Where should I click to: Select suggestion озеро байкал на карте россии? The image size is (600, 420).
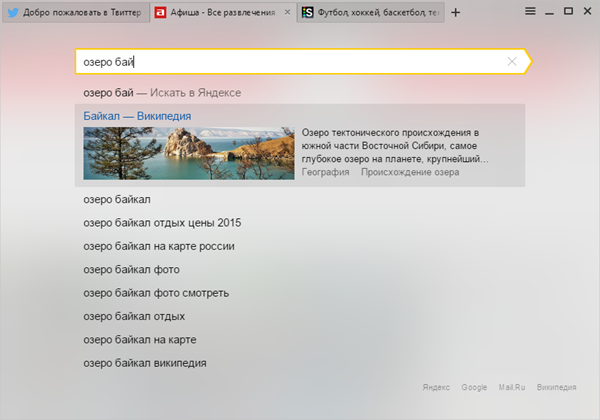(x=159, y=246)
